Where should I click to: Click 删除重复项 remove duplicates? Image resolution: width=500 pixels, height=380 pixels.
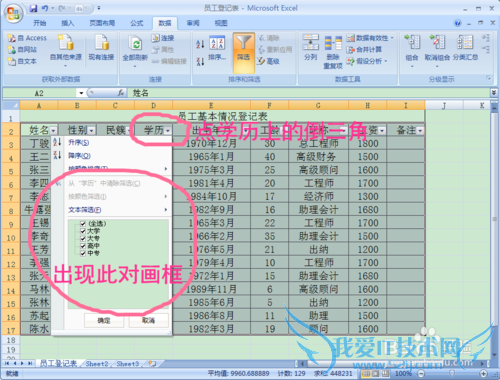point(333,52)
